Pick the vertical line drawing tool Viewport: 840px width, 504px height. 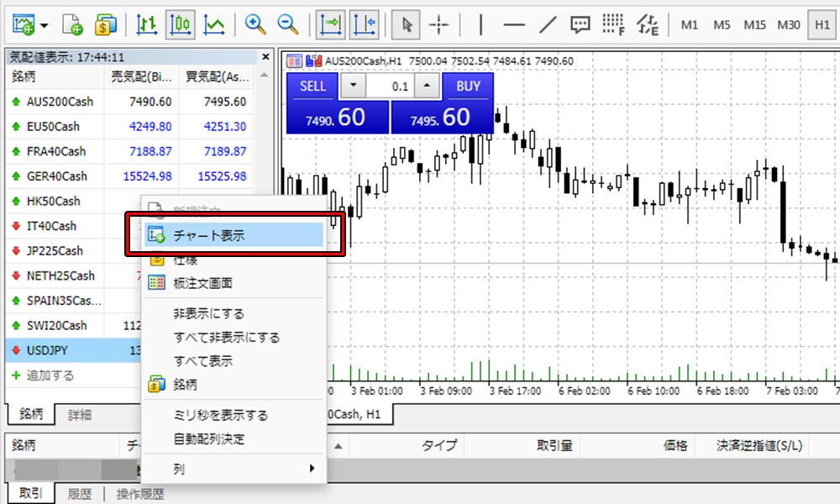(x=480, y=24)
